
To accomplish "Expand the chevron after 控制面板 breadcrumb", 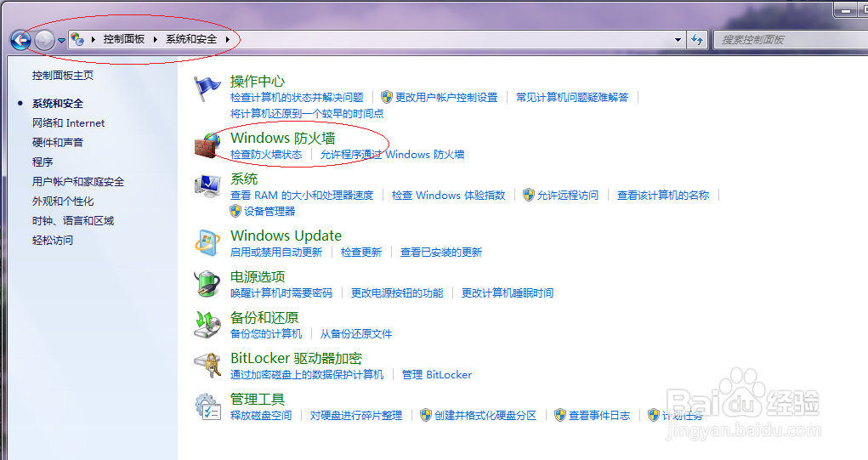I will [155, 39].
